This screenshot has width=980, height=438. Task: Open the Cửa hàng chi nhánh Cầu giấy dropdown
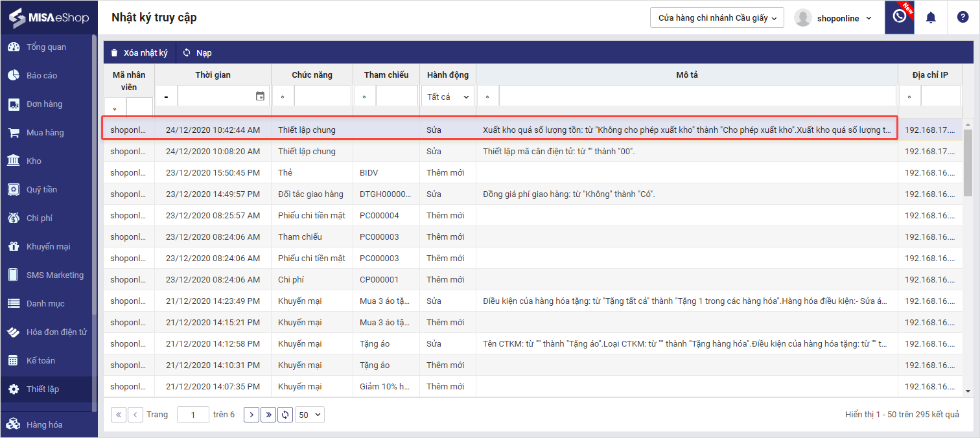click(x=717, y=18)
